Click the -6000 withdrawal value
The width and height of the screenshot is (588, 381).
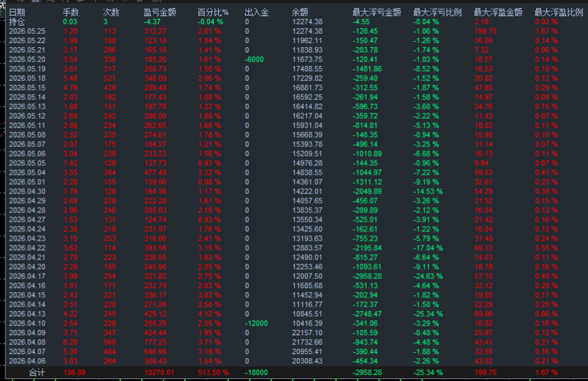[255, 59]
